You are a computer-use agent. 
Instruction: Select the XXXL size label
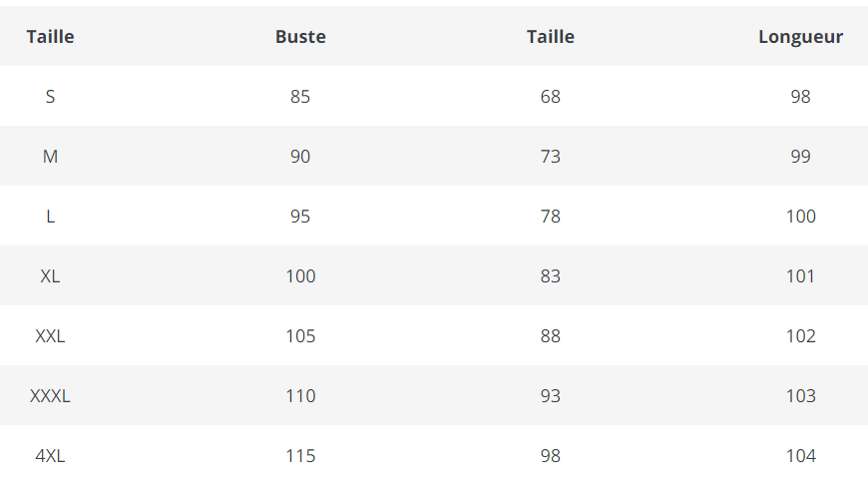(x=50, y=396)
